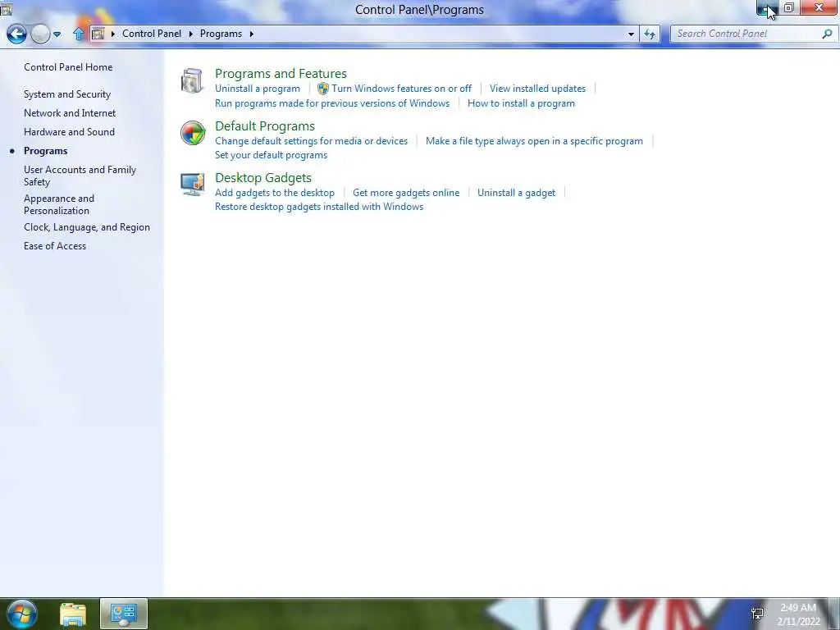Viewport: 840px width, 630px height.
Task: Click the Desktop Gadgets monitor icon
Action: 192,185
